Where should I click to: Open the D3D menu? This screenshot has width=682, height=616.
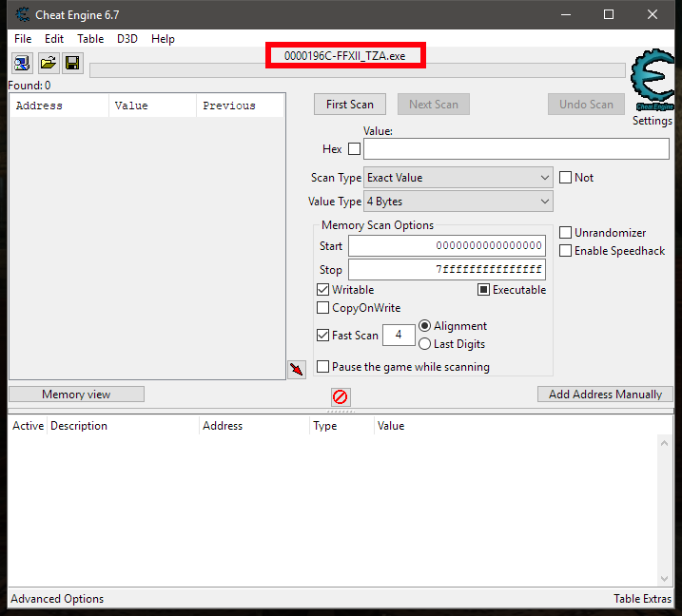[x=127, y=39]
